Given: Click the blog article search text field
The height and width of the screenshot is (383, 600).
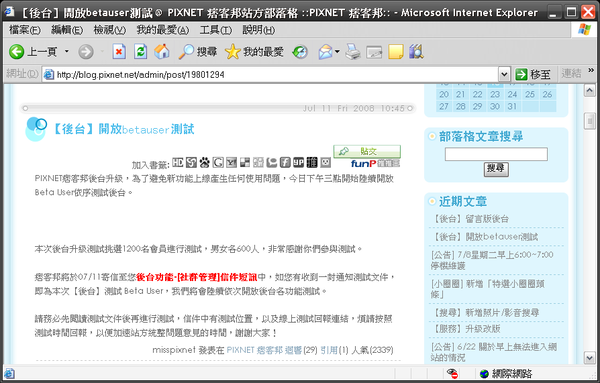Looking at the screenshot, I should click(x=496, y=154).
